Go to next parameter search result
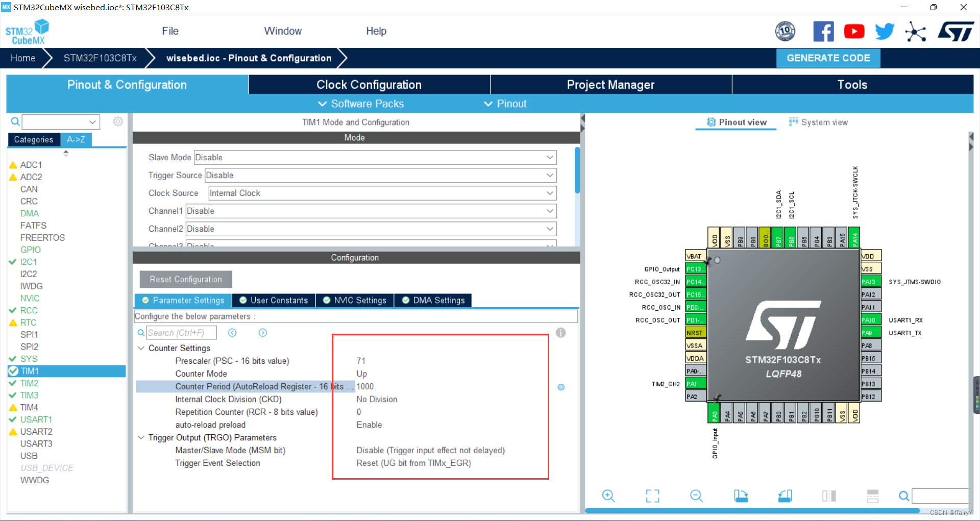Image resolution: width=980 pixels, height=521 pixels. [263, 333]
